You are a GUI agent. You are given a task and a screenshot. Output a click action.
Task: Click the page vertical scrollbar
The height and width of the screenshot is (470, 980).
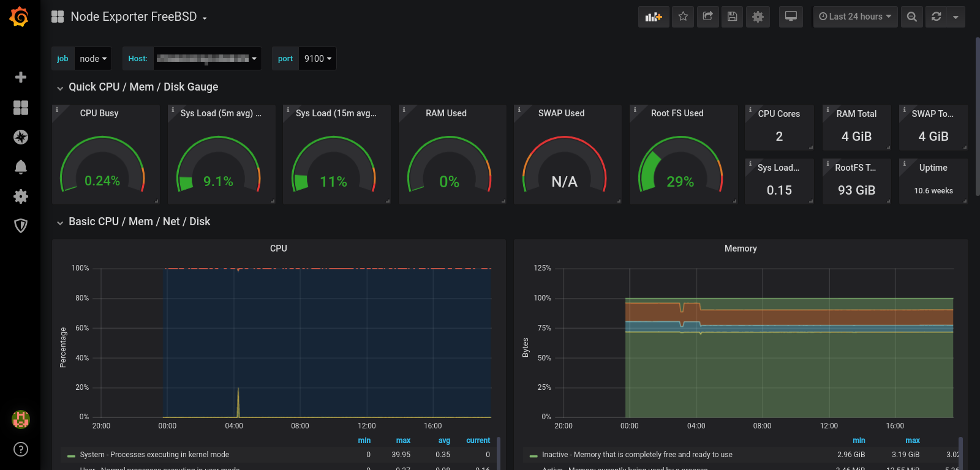tap(977, 116)
